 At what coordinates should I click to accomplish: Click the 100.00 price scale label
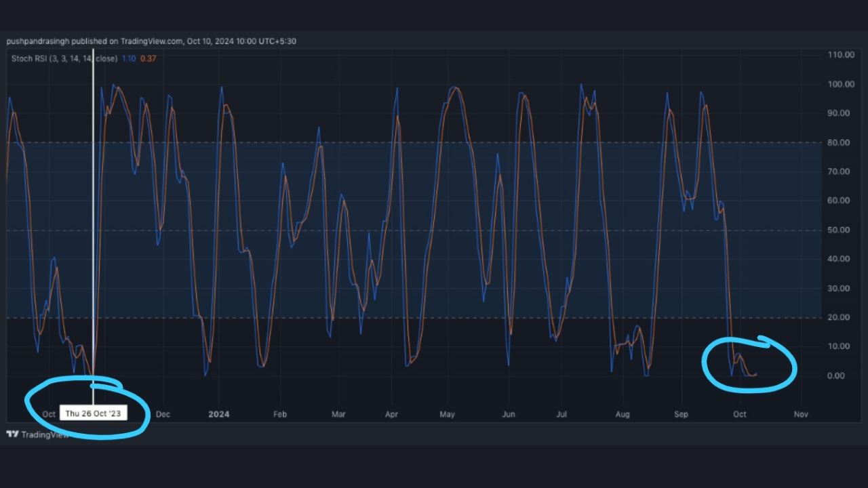pyautogui.click(x=841, y=84)
